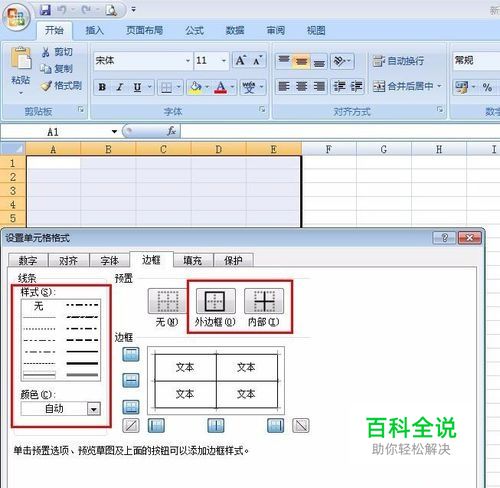Click 自动换行 wrap text button
Image resolution: width=500 pixels, height=488 pixels.
(398, 61)
